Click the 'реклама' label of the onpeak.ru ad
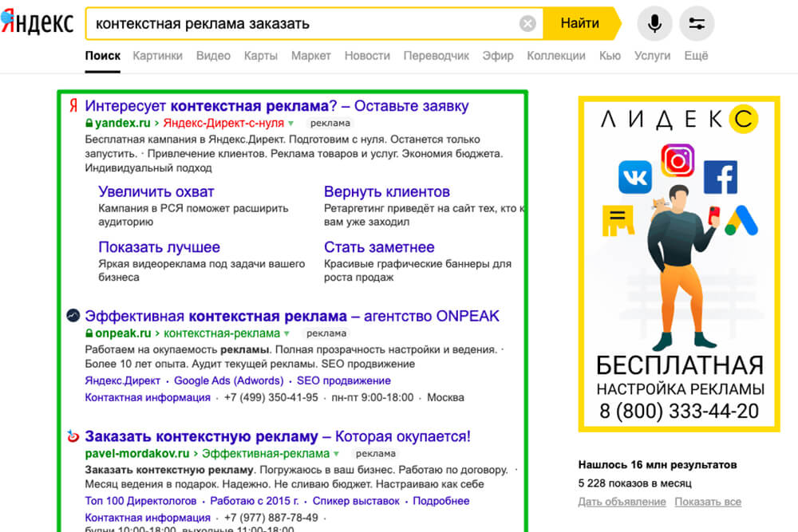Image resolution: width=798 pixels, height=532 pixels. (x=326, y=333)
